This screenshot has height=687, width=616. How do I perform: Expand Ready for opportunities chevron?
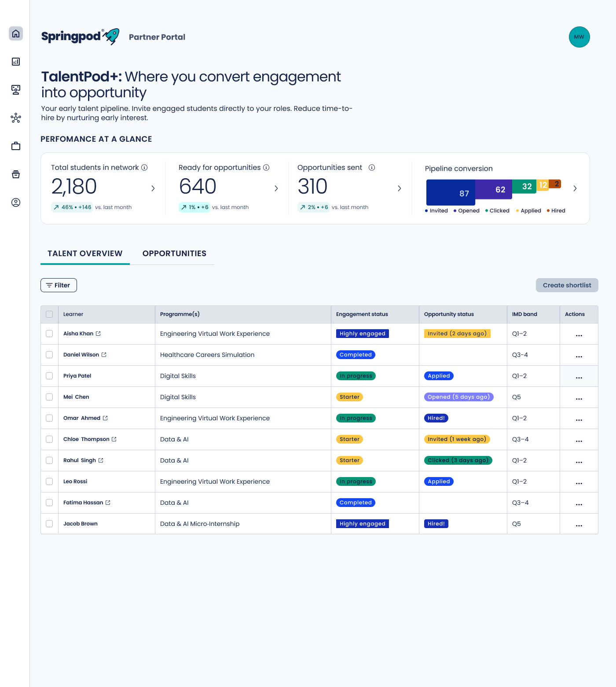coord(276,188)
